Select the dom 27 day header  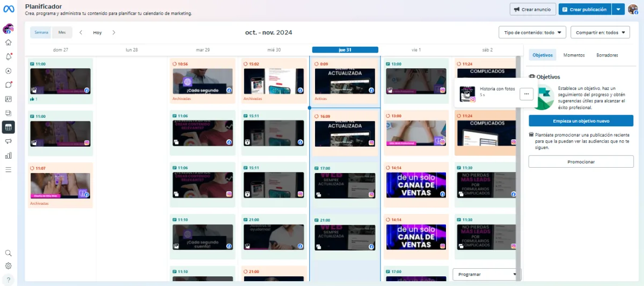[61, 49]
